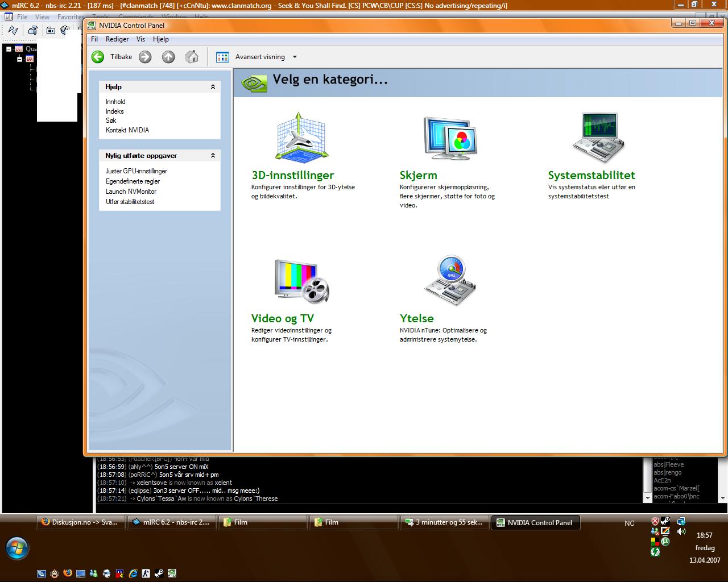Launch Internet Explorer from quick launch
Viewport: 728px width, 582px height.
(x=133, y=573)
